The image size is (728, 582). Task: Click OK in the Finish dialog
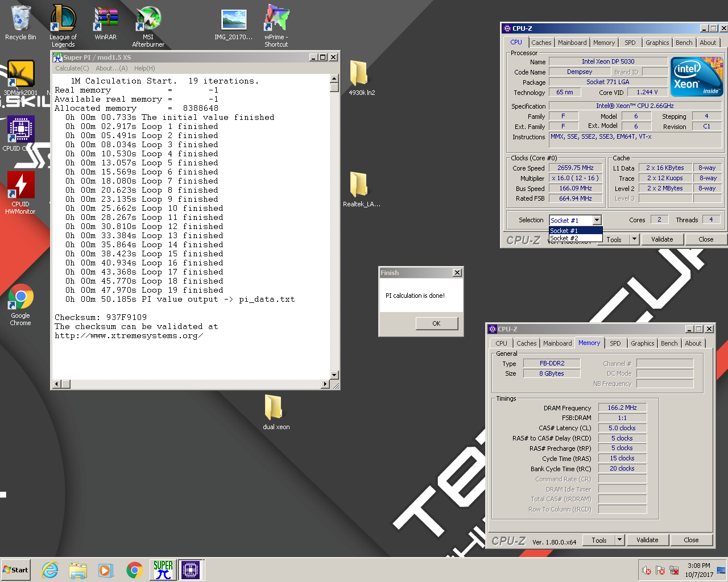click(436, 323)
